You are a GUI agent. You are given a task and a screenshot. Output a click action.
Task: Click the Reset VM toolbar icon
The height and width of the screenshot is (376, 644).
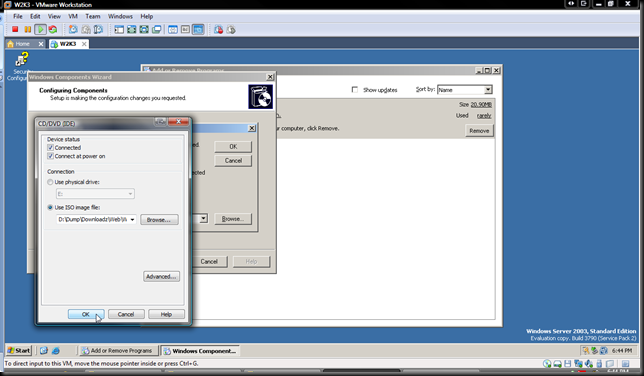[53, 30]
